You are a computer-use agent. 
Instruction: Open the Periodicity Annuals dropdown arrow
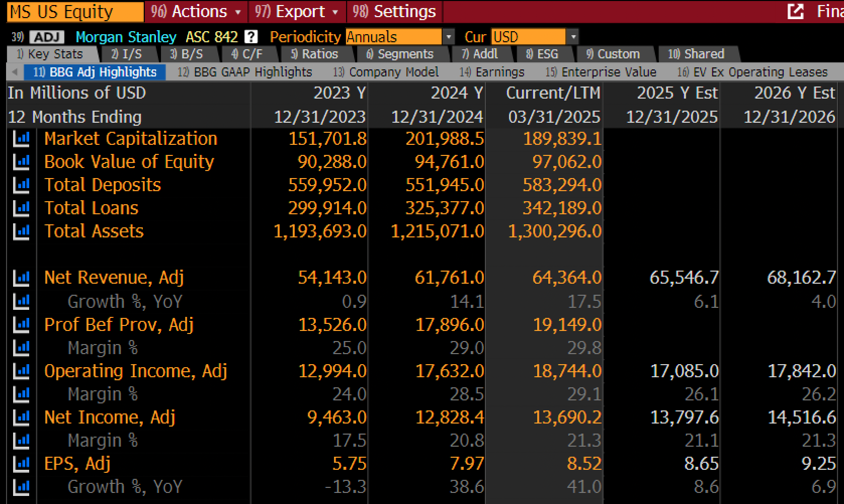pyautogui.click(x=448, y=37)
